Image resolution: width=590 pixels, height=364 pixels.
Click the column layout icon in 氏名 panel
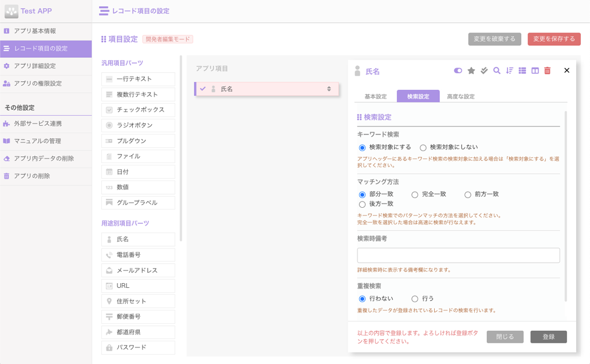[535, 71]
